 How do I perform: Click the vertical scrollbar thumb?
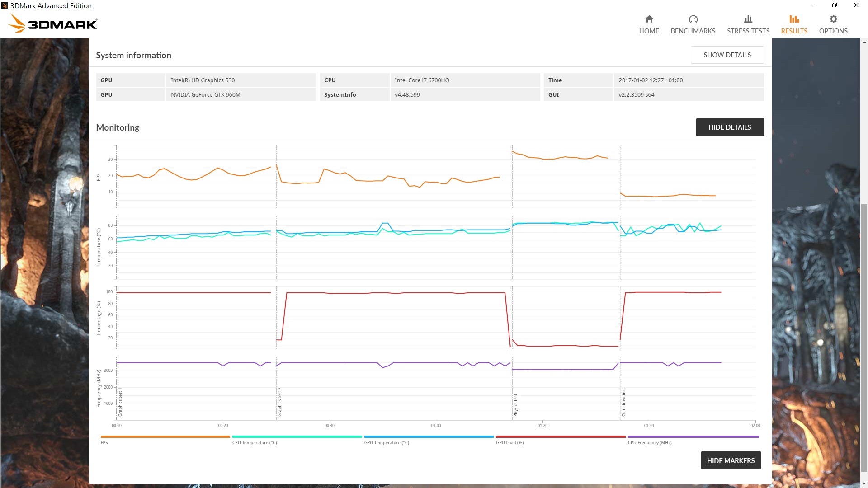864,339
